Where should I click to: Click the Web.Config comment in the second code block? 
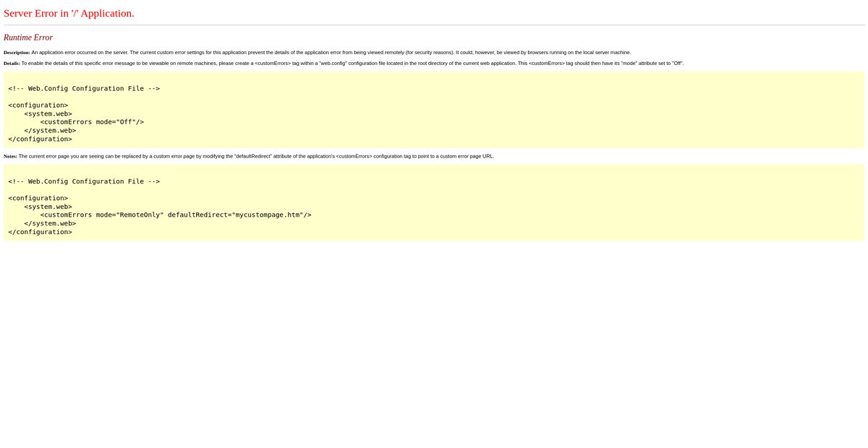84,181
